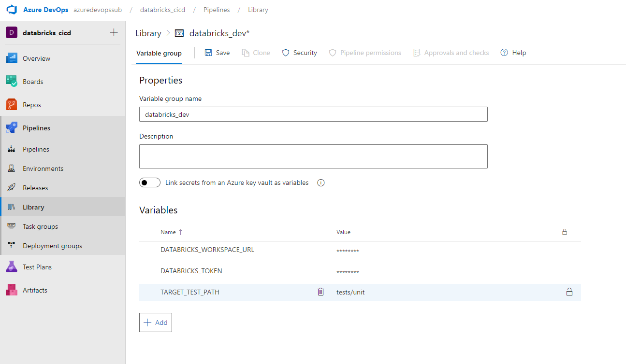Toggle Link secrets from Azure key vault
Screen dimensions: 626x364
pyautogui.click(x=150, y=183)
